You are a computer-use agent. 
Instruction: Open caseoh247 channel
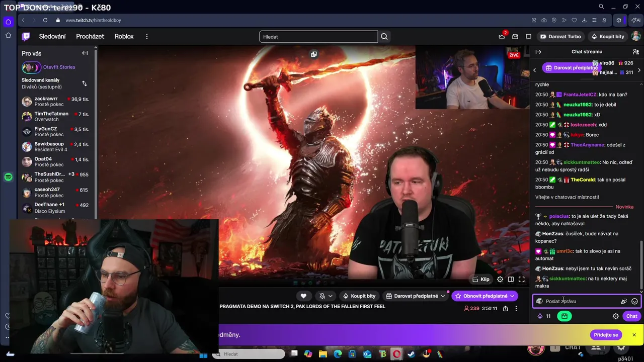(55, 192)
